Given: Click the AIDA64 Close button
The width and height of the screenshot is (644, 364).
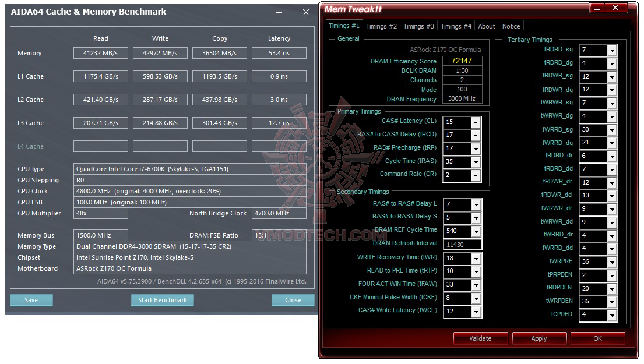Looking at the screenshot, I should (x=293, y=300).
